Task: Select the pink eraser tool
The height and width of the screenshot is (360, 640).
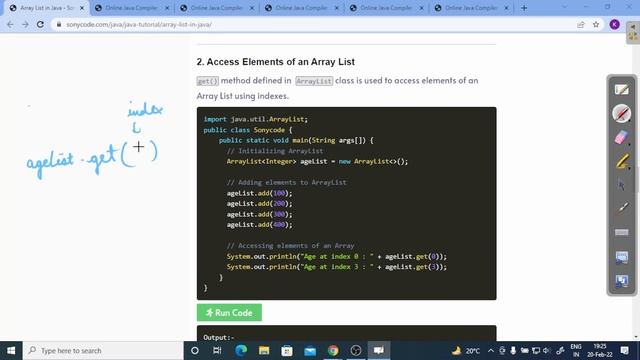Action: coord(621,137)
